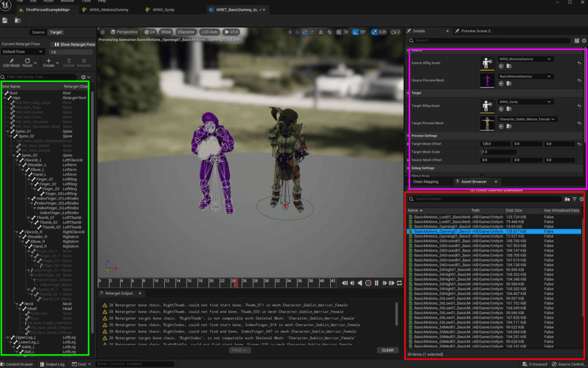Screen dimensions: 588x368
Task: Click the Save asset icon
Action: click(x=5, y=20)
